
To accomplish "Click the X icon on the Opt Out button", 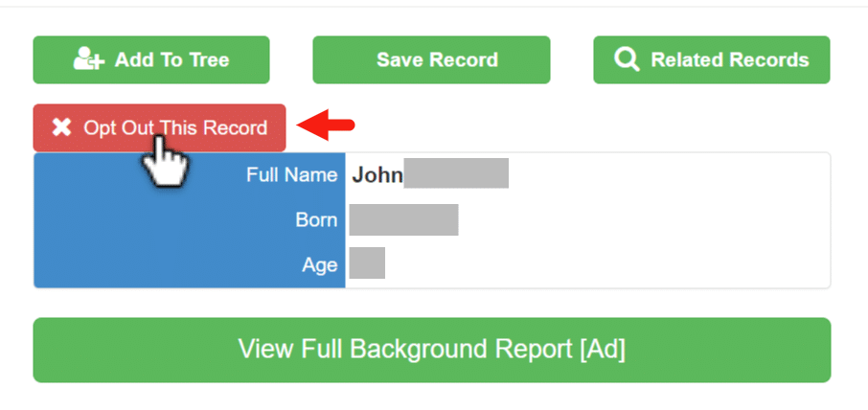I will tap(61, 127).
